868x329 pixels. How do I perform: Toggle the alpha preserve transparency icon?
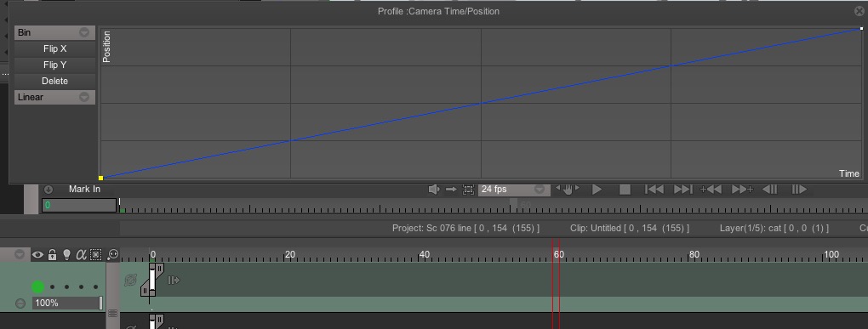click(81, 255)
